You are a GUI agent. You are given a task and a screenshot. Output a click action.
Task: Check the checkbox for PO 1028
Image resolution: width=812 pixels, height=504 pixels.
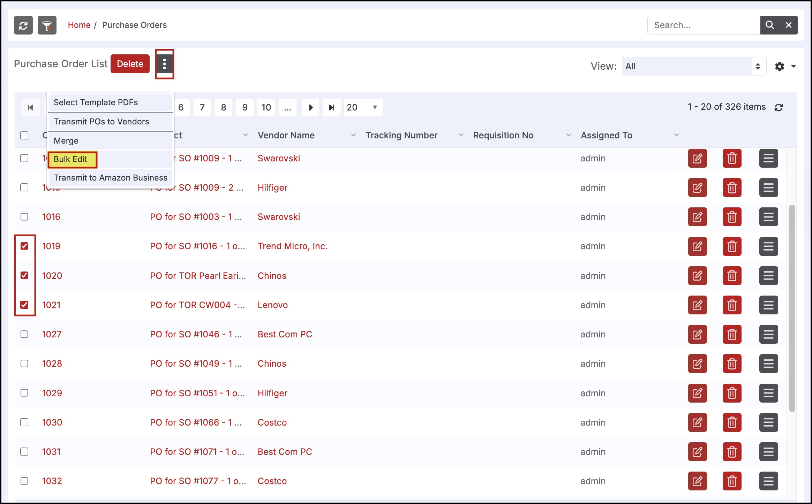pyautogui.click(x=24, y=364)
